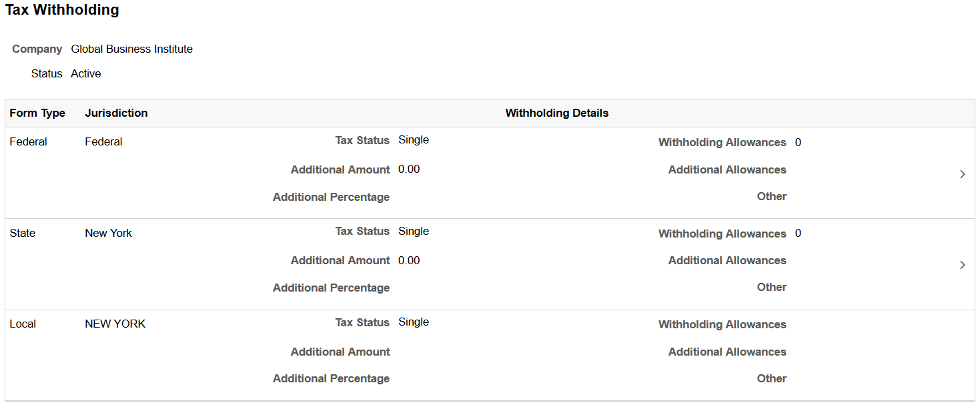980x405 pixels.
Task: Click the company name Global Business Institute
Action: [131, 49]
